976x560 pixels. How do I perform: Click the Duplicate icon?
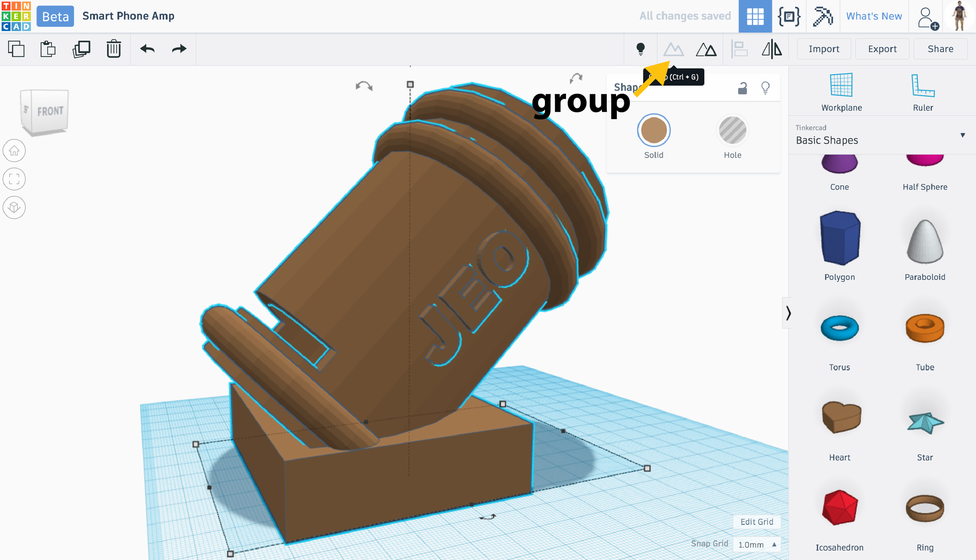[x=81, y=49]
